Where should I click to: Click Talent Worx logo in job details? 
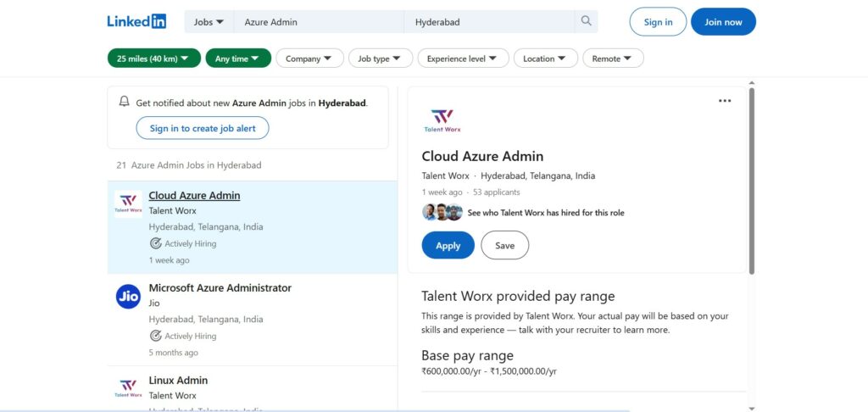[x=442, y=120]
